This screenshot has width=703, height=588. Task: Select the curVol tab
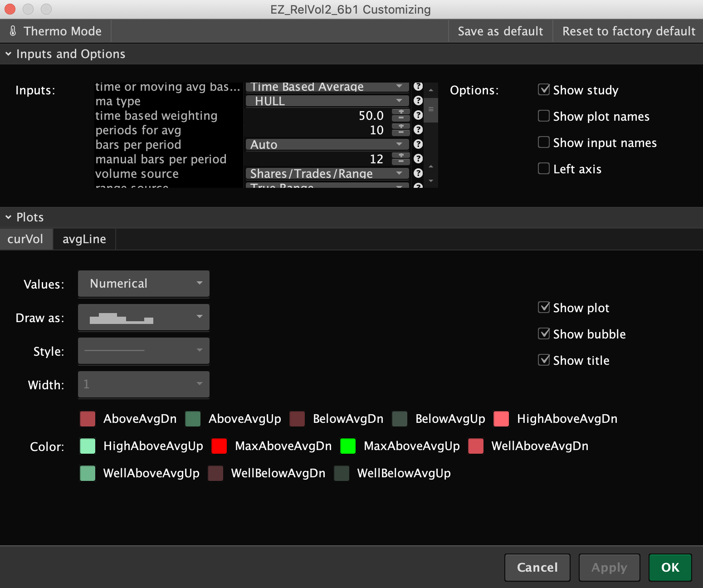[25, 239]
